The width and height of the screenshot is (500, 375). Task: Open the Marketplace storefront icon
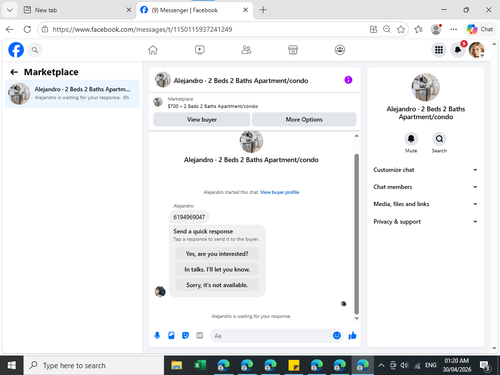click(x=293, y=50)
